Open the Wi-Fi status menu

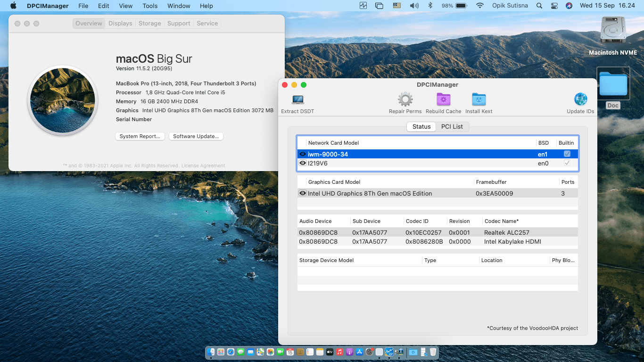pos(480,6)
